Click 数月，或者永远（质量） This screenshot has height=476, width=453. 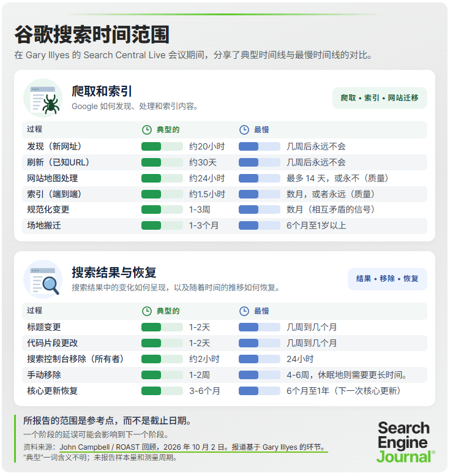coord(331,194)
